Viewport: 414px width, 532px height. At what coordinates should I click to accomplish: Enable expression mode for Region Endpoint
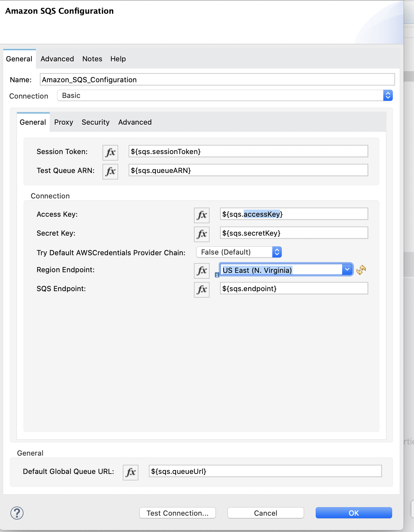pyautogui.click(x=202, y=271)
